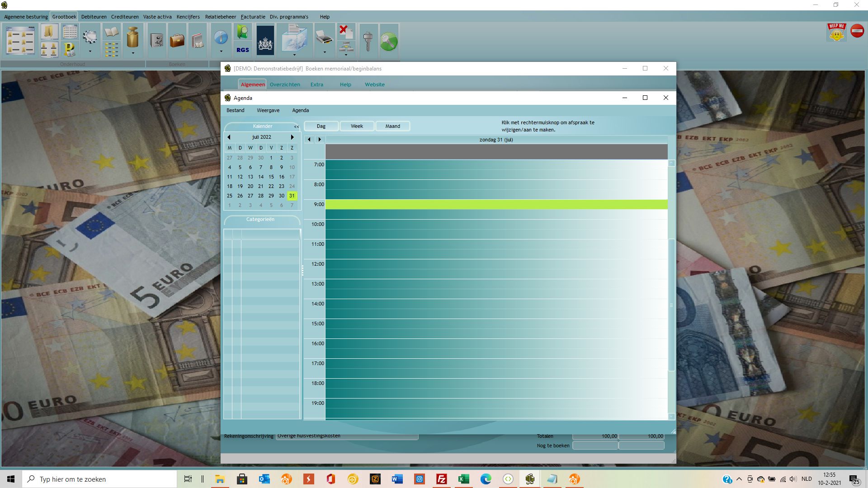
Task: Click the brass weight toolbar icon
Action: (132, 37)
